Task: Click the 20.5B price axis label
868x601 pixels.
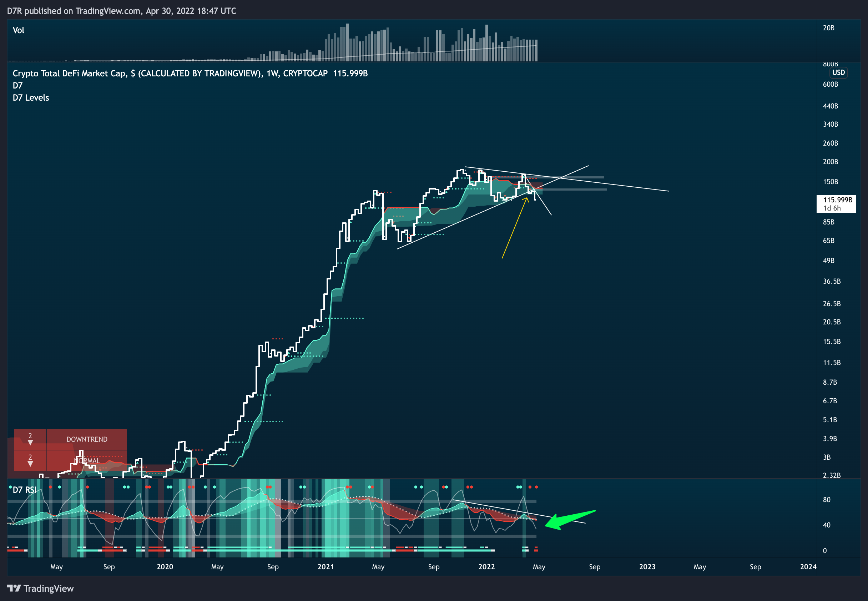Action: click(x=832, y=322)
